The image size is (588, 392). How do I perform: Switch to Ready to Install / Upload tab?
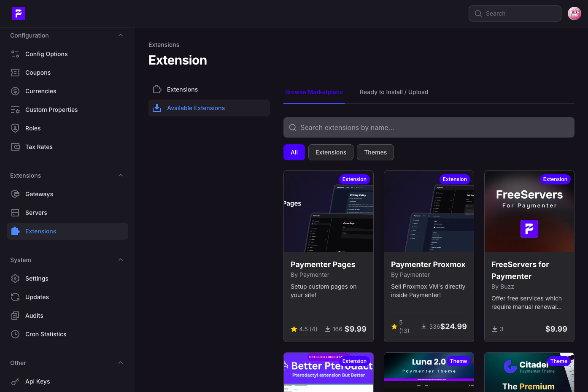pos(394,92)
